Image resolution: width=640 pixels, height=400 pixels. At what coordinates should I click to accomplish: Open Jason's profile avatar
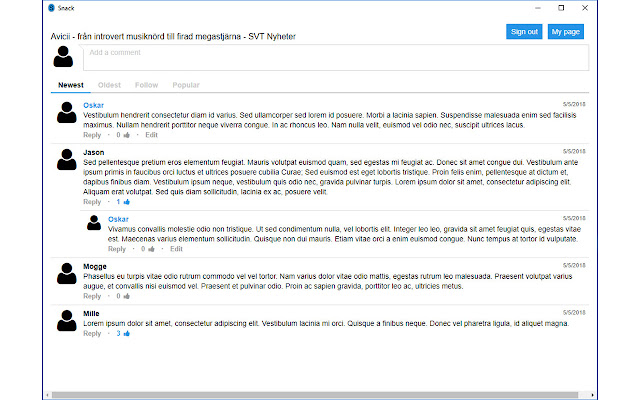pos(67,159)
